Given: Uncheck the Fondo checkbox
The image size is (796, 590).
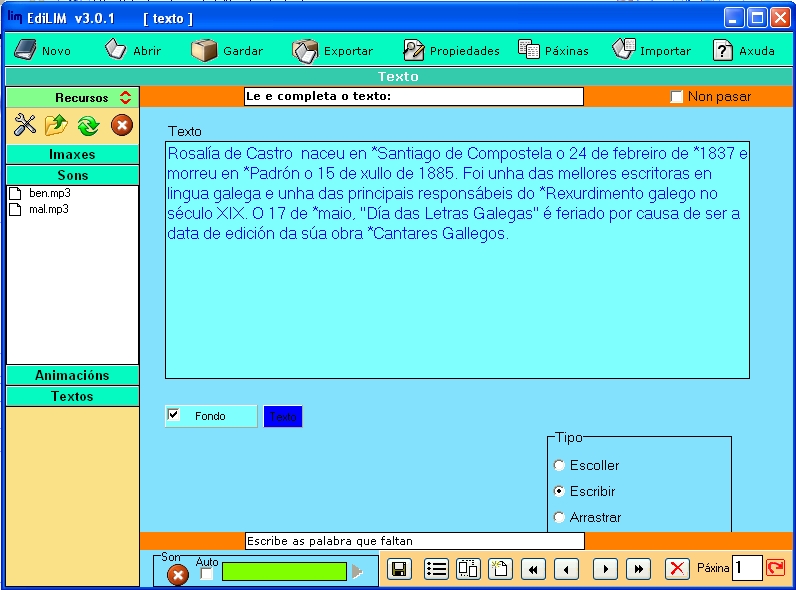Looking at the screenshot, I should [x=173, y=415].
